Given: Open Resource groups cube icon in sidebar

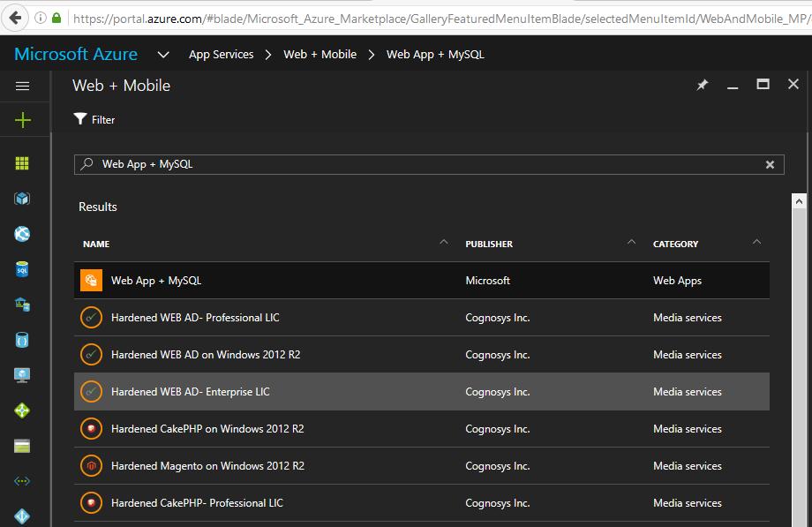Looking at the screenshot, I should coord(22,199).
